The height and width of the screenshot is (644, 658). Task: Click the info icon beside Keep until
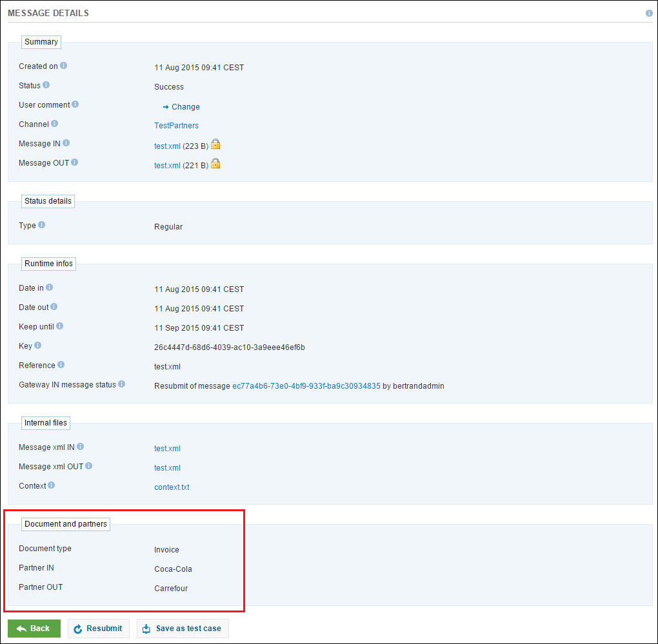[60, 326]
